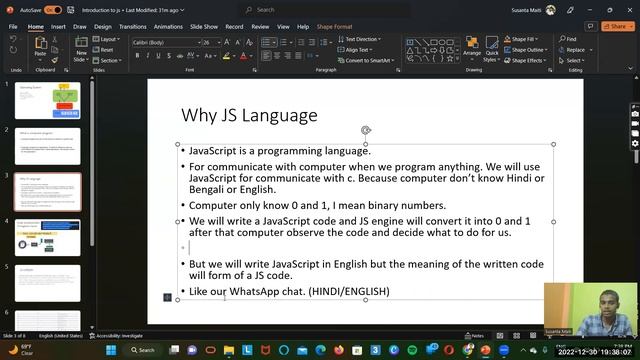Click the Redo icon below Undo

tap(13, 50)
